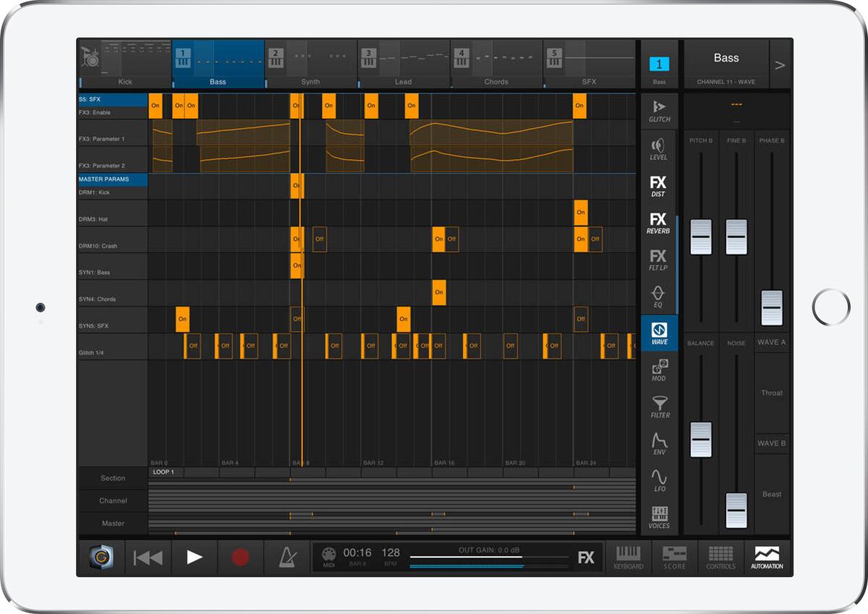This screenshot has width=868, height=614.
Task: Adjust the BALANCE slider
Action: (x=700, y=439)
